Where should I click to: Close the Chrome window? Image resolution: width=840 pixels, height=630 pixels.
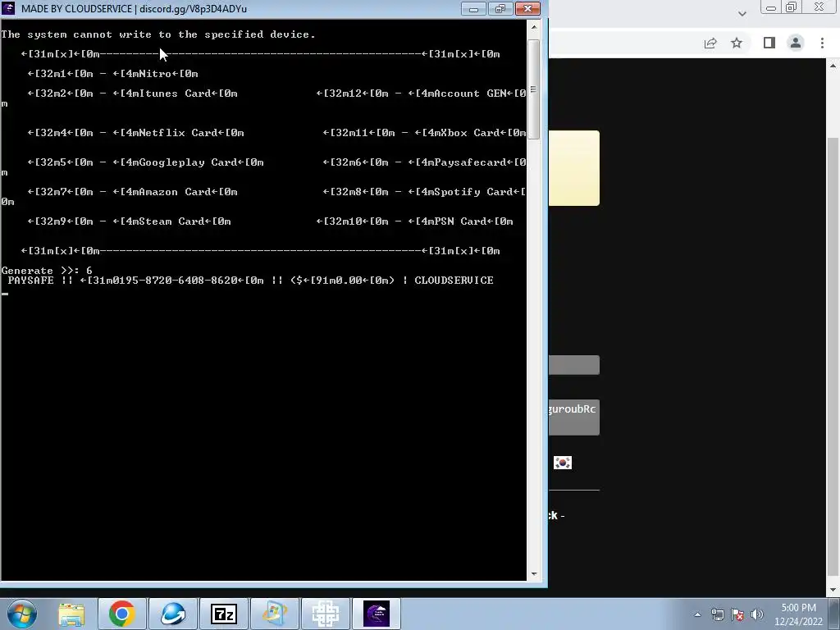pos(819,7)
